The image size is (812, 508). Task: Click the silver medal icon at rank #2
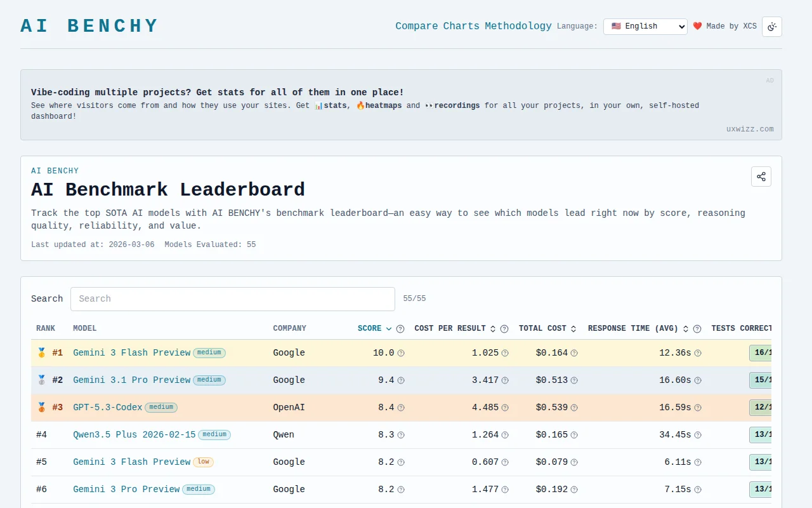click(41, 380)
